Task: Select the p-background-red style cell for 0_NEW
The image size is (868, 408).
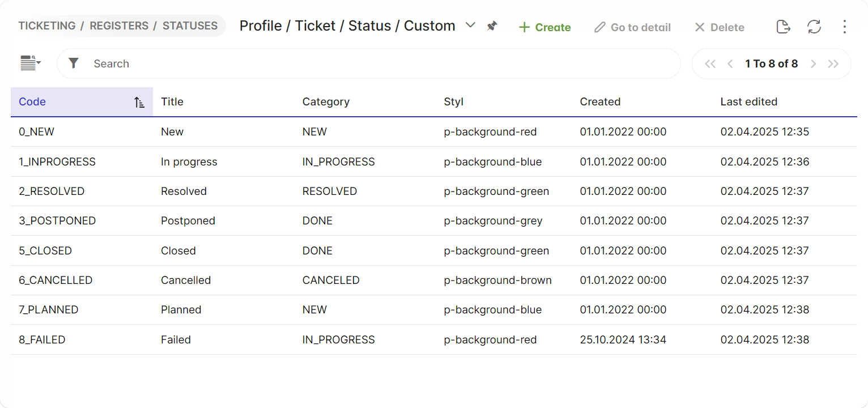Action: 491,131
